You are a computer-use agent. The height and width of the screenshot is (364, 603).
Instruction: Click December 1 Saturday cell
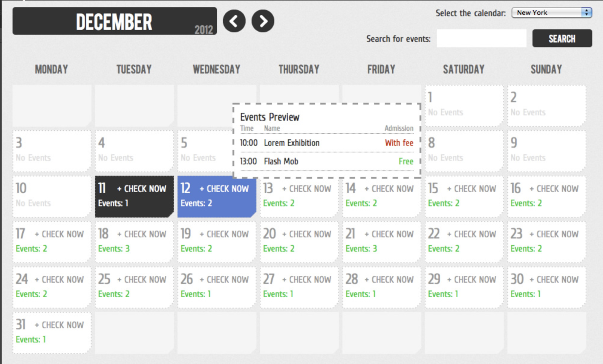pos(464,105)
